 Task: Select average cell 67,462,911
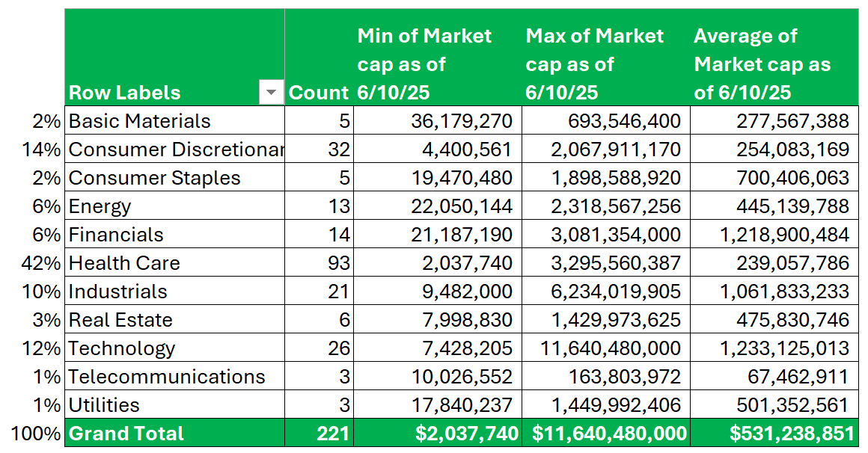click(x=774, y=375)
